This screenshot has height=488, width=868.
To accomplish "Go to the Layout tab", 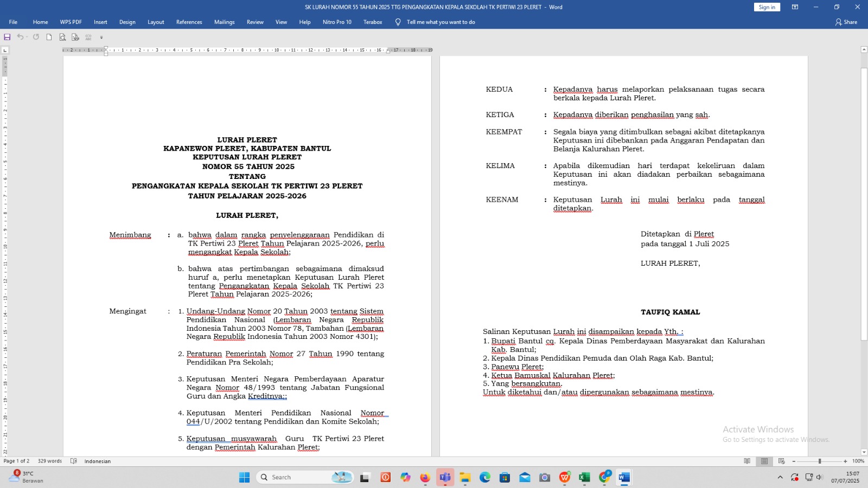I will coord(156,22).
